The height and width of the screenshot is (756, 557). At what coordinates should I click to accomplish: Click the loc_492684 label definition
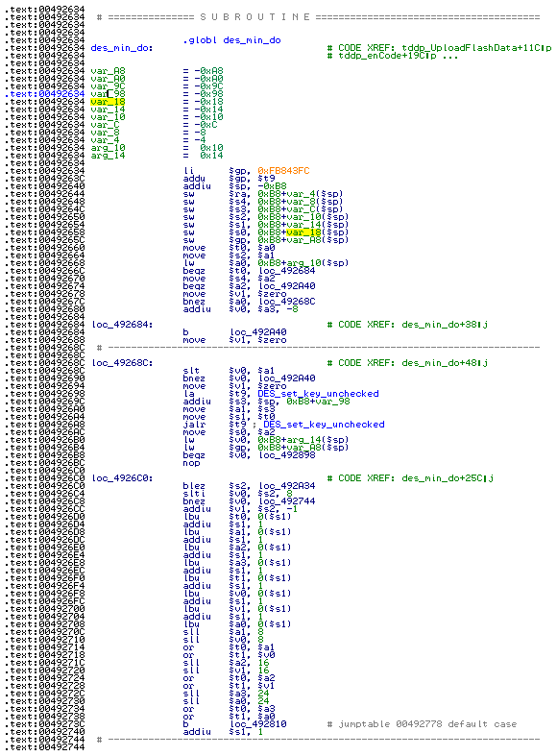tap(122, 325)
